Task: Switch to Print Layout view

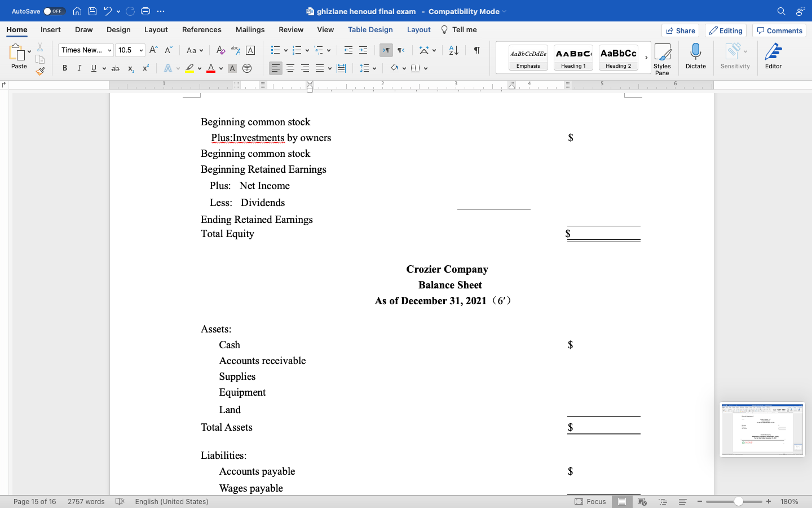Action: click(x=622, y=501)
